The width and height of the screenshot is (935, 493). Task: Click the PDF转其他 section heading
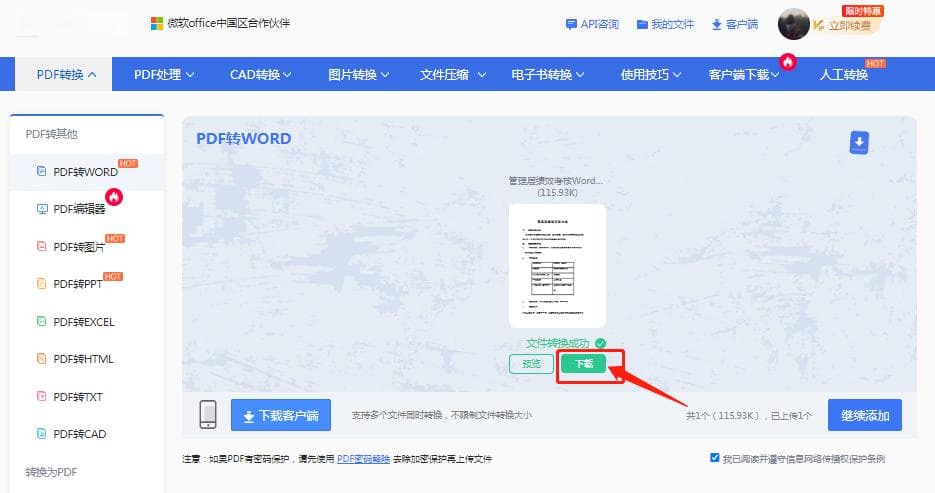click(x=51, y=134)
